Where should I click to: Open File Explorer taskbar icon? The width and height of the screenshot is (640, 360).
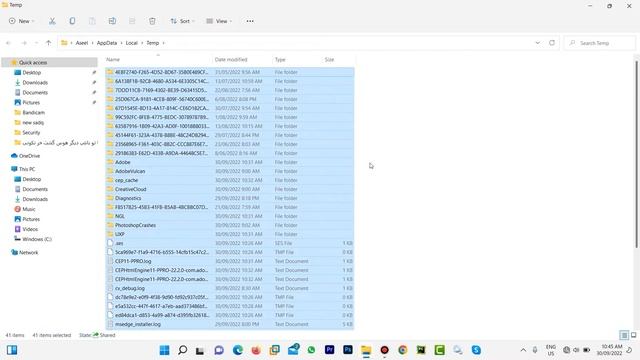coord(366,350)
